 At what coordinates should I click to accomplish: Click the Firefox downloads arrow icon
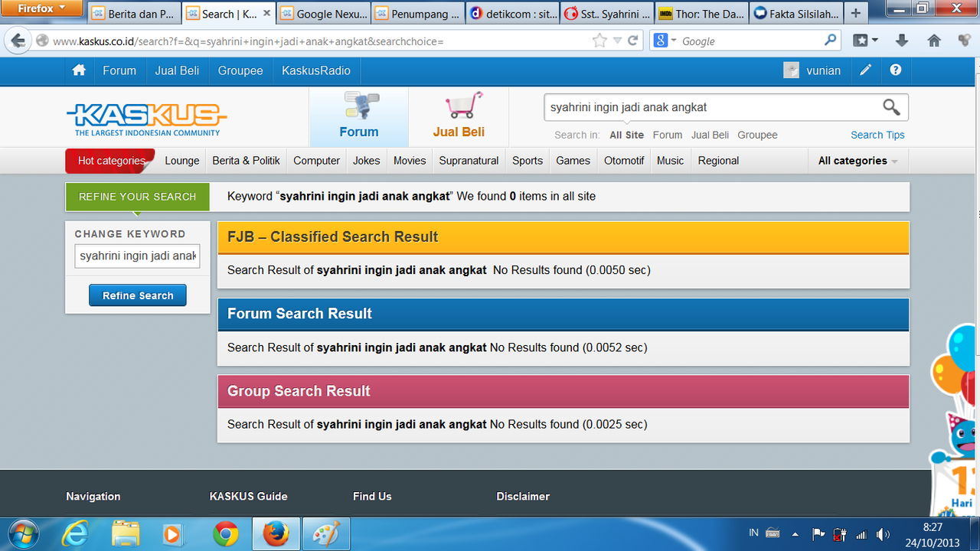902,41
